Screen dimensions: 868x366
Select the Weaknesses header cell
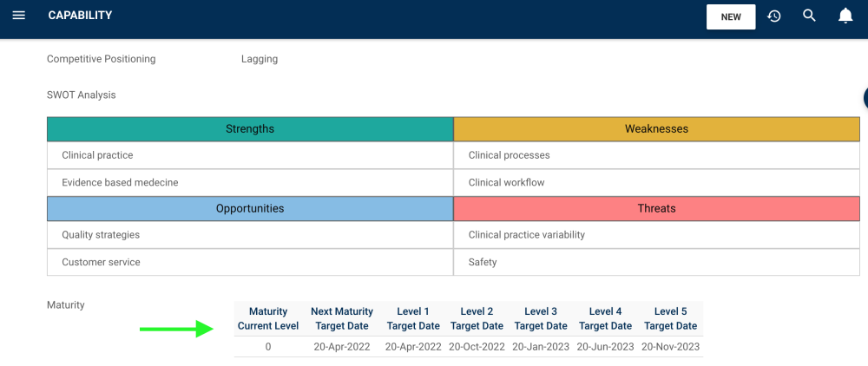656,129
